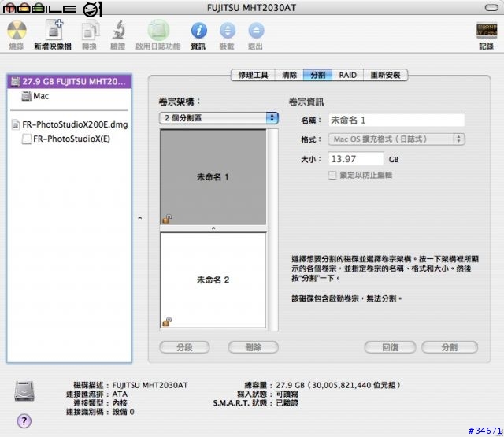Click the 新增映像檔 new image icon
This screenshot has width=504, height=437.
pyautogui.click(x=52, y=31)
